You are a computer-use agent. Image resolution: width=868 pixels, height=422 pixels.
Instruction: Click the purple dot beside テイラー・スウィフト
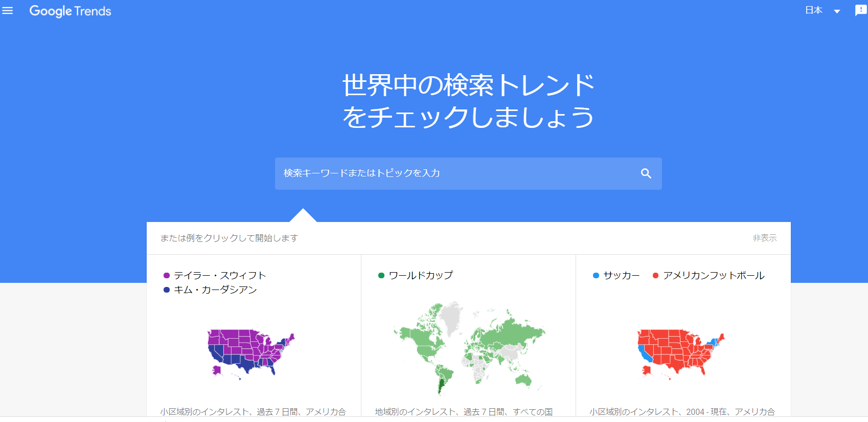(x=167, y=276)
